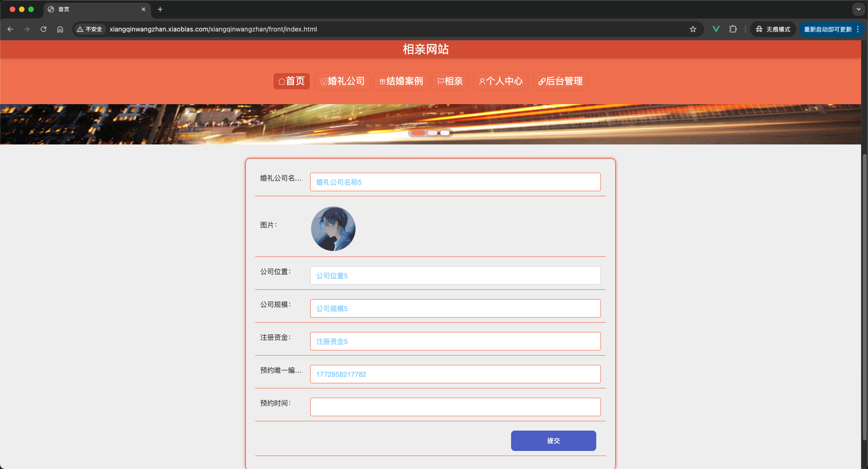Click the 预约唯一编号 input field
Screen dimensions: 868x469
456,374
